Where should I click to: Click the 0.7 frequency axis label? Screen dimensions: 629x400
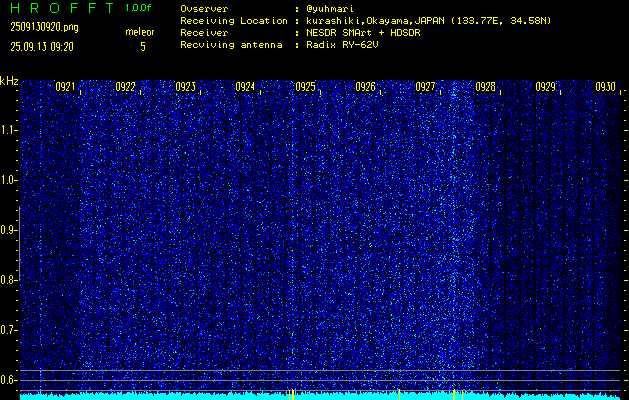pyautogui.click(x=8, y=330)
